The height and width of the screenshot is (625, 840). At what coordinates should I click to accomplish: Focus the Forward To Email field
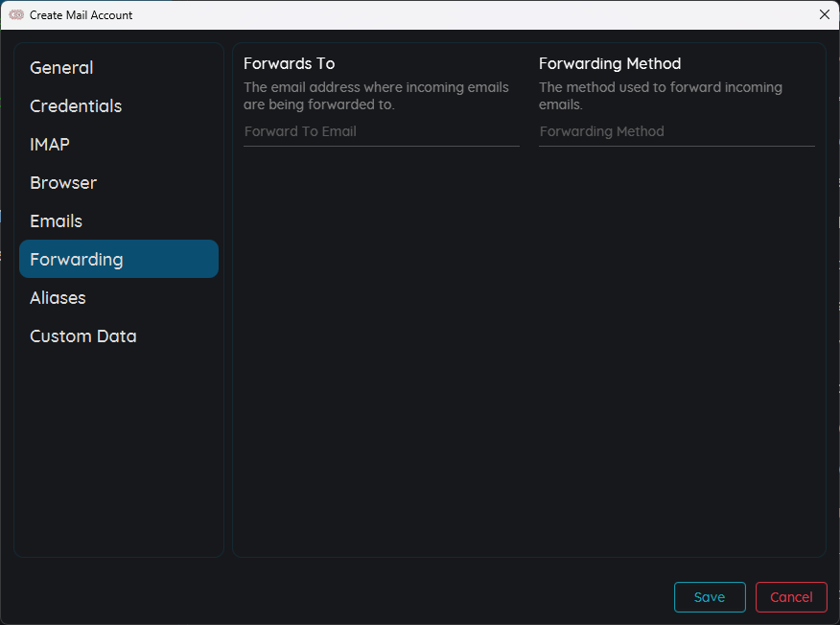382,132
